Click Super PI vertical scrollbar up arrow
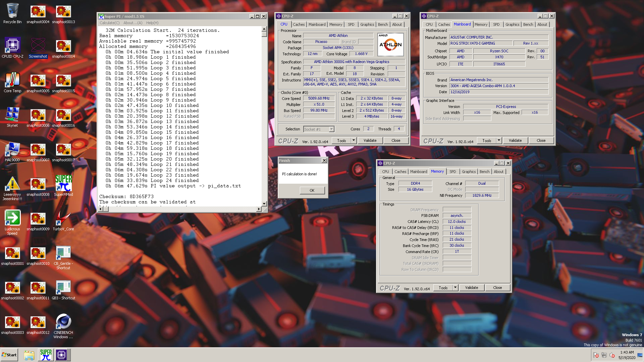Image resolution: width=644 pixels, height=362 pixels. pyautogui.click(x=264, y=29)
